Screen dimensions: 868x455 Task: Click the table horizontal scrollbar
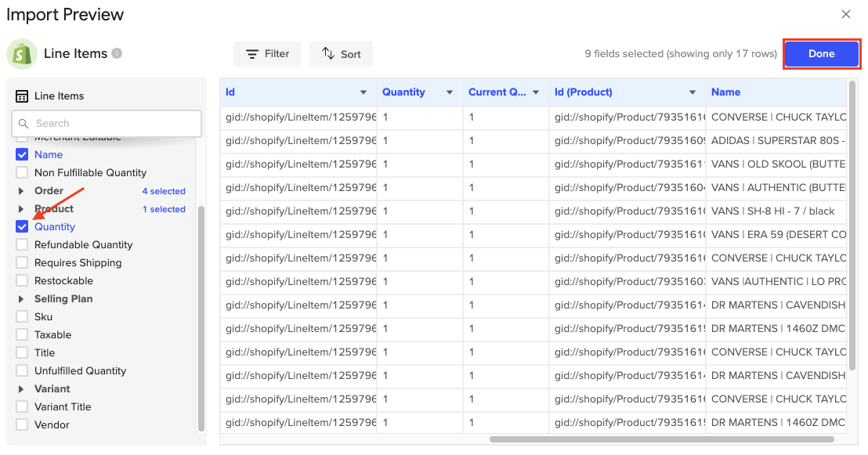[x=661, y=439]
